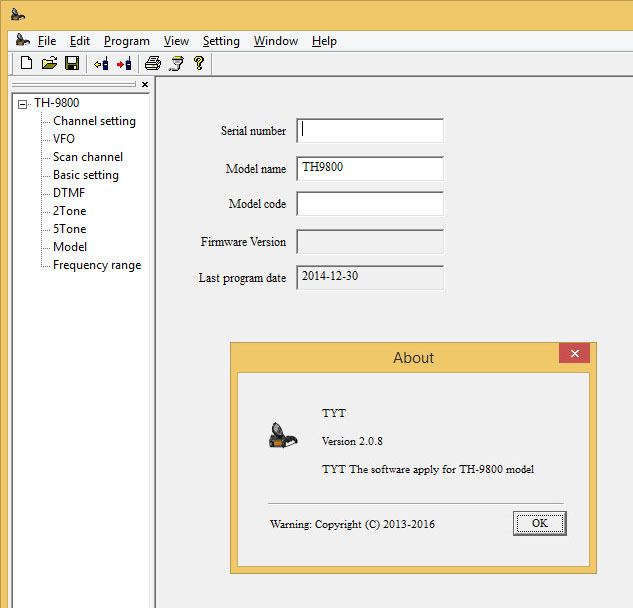Click the radio icon in About dialog
The width and height of the screenshot is (633, 608).
[x=283, y=435]
